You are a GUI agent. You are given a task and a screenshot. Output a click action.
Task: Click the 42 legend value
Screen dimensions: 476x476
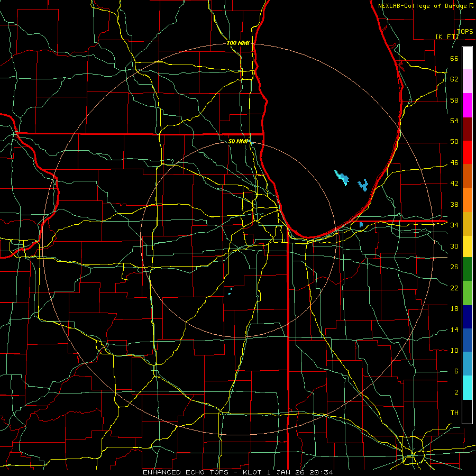click(454, 184)
